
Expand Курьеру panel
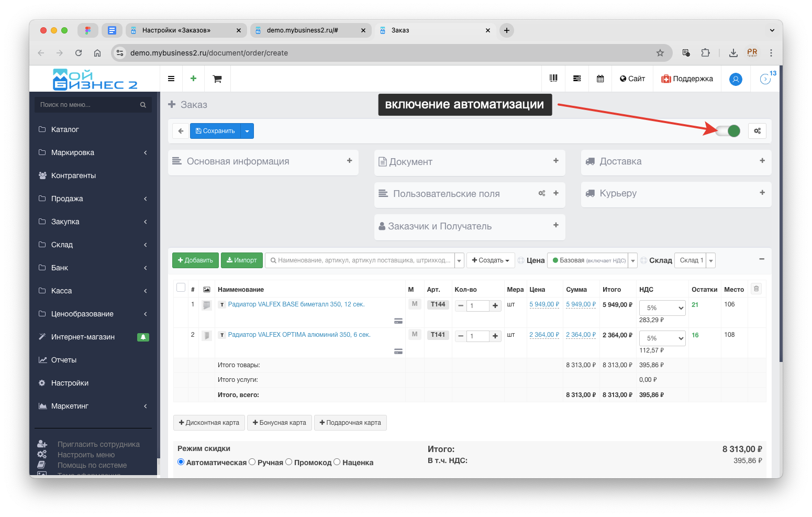762,193
